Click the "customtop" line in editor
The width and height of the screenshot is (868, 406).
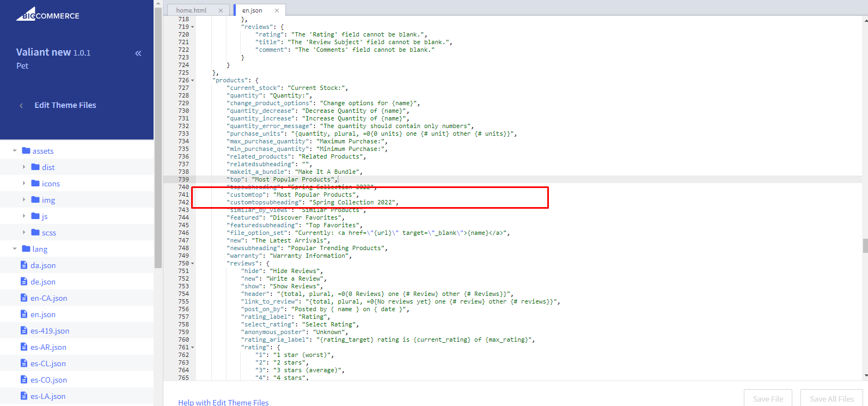(292, 195)
